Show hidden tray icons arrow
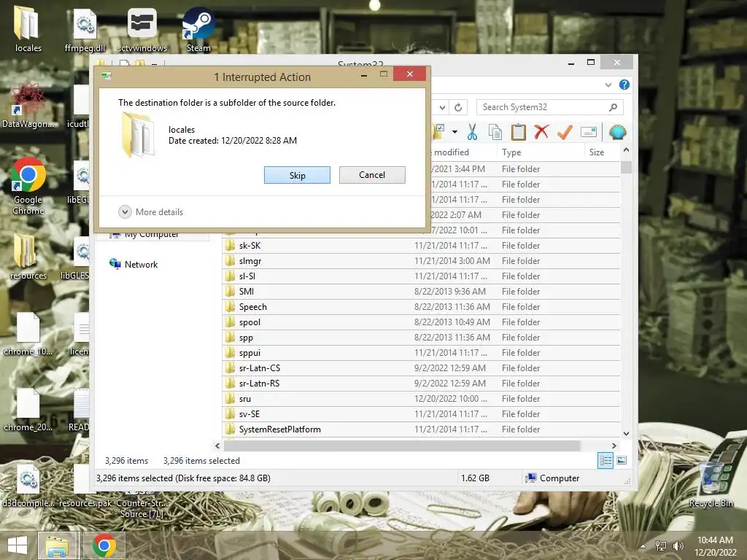The width and height of the screenshot is (747, 560). [643, 546]
